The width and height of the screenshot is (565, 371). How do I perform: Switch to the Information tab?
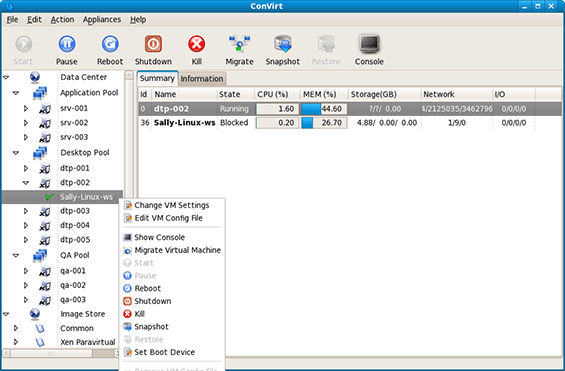pos(202,79)
